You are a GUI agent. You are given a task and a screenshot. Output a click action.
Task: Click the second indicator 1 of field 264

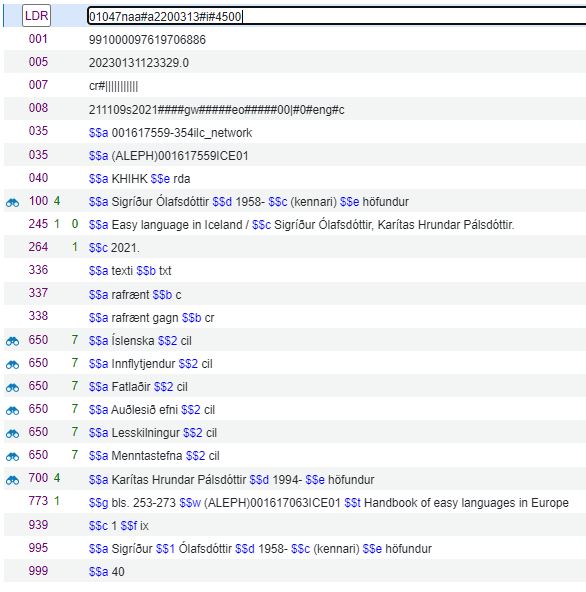tap(75, 247)
